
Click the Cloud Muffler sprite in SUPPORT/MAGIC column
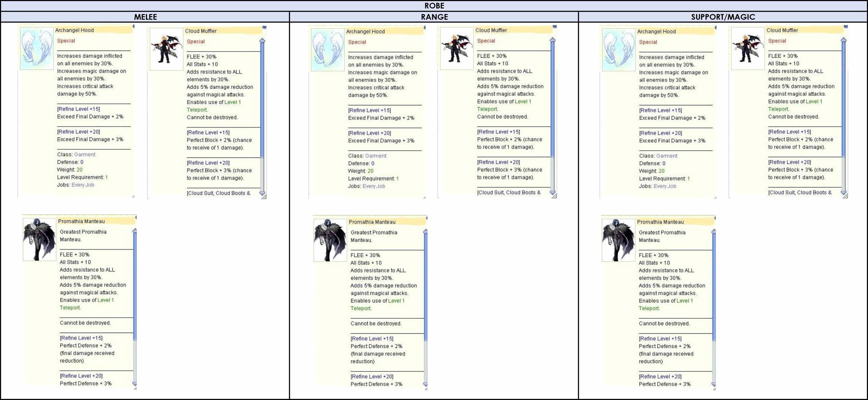pos(748,49)
